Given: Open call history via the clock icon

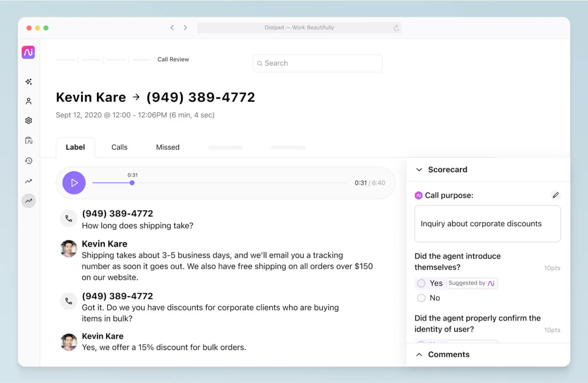Looking at the screenshot, I should pos(28,160).
